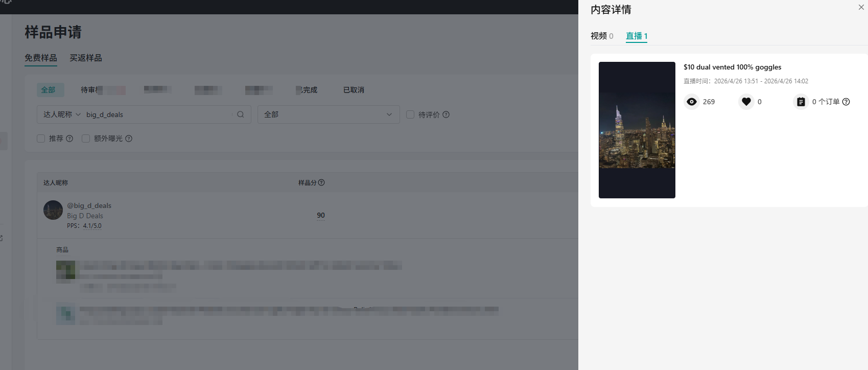The image size is (868, 370).
Task: Click the eye views icon
Action: click(x=692, y=102)
